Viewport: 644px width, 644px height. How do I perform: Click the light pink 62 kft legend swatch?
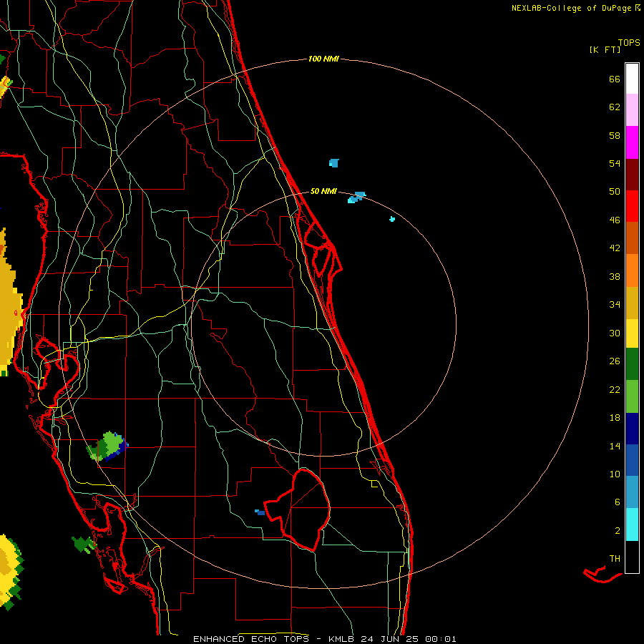(632, 109)
